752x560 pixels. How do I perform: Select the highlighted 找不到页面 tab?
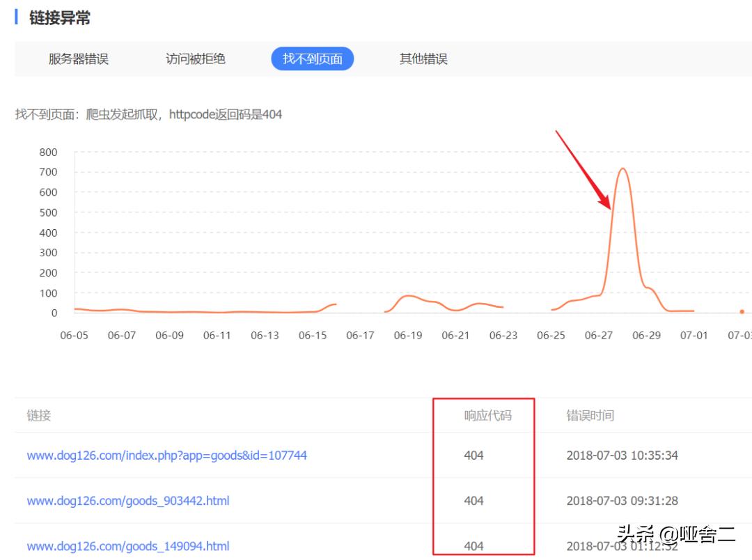pyautogui.click(x=312, y=59)
